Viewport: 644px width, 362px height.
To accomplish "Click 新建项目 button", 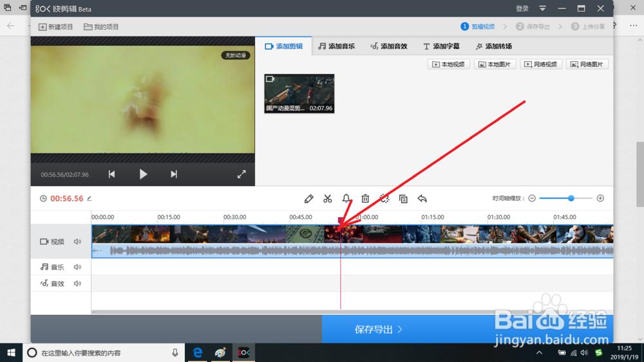I will pyautogui.click(x=55, y=26).
